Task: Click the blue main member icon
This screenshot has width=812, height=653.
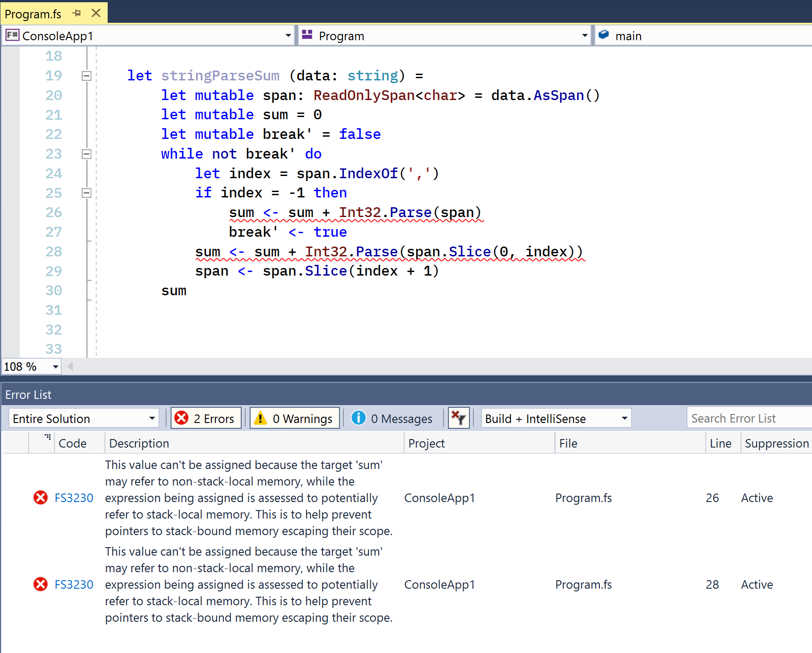Action: (x=603, y=35)
